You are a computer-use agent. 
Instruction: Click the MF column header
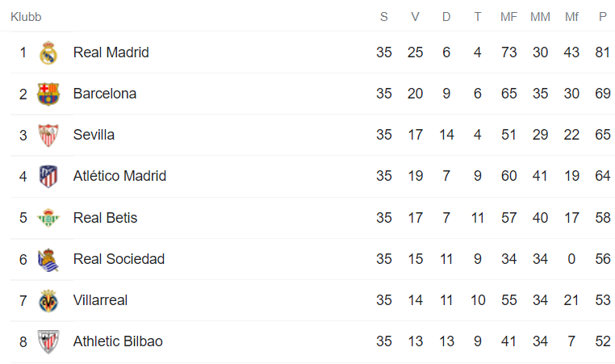pyautogui.click(x=508, y=17)
